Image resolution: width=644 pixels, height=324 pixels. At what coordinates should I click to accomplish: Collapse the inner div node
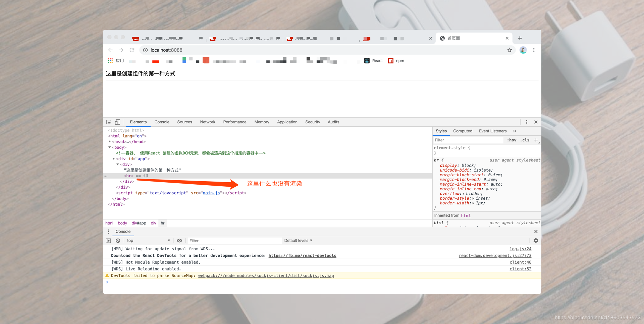click(x=118, y=165)
